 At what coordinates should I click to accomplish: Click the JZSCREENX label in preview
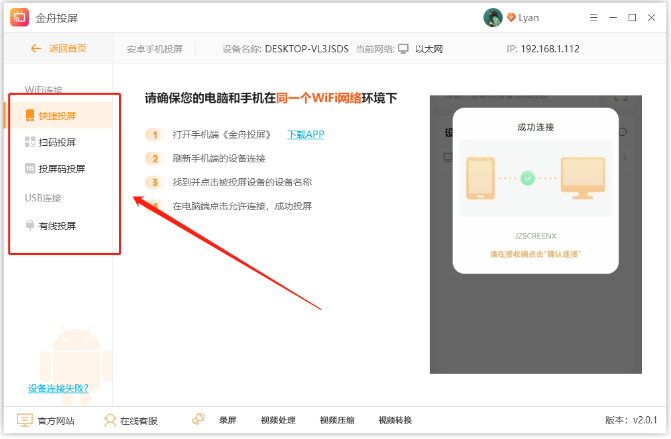tap(535, 236)
